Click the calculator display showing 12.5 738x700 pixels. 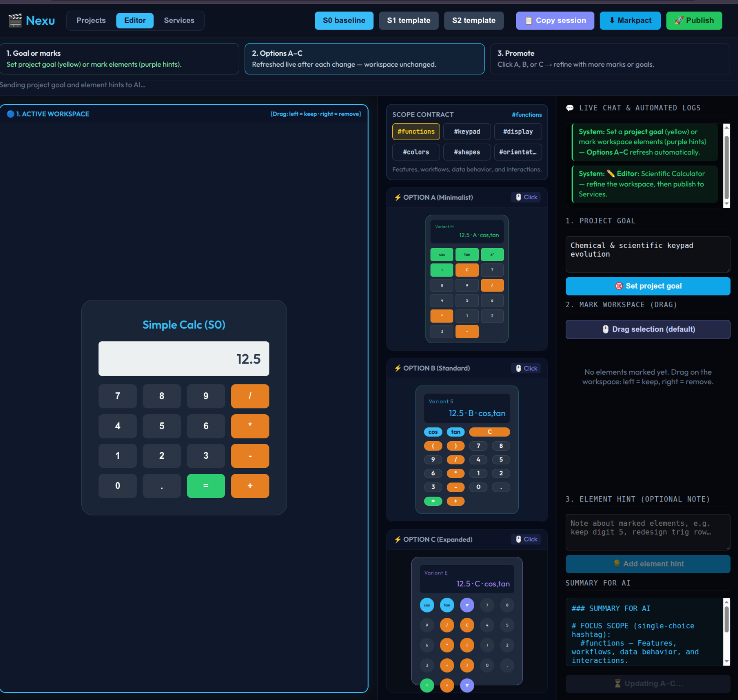(x=184, y=359)
